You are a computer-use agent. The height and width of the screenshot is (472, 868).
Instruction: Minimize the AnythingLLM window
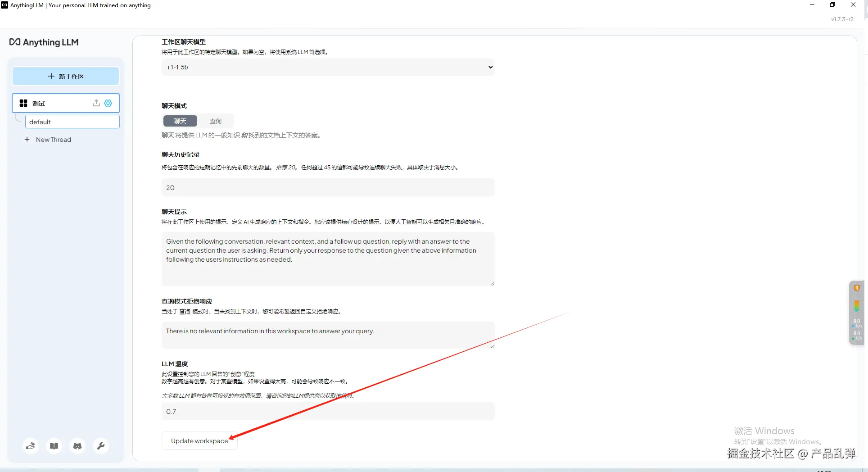812,5
